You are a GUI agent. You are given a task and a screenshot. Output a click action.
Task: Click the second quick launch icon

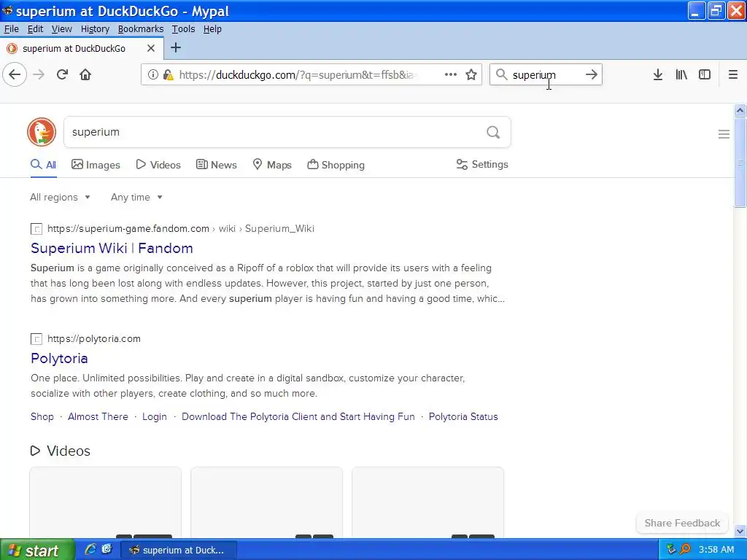click(x=107, y=550)
